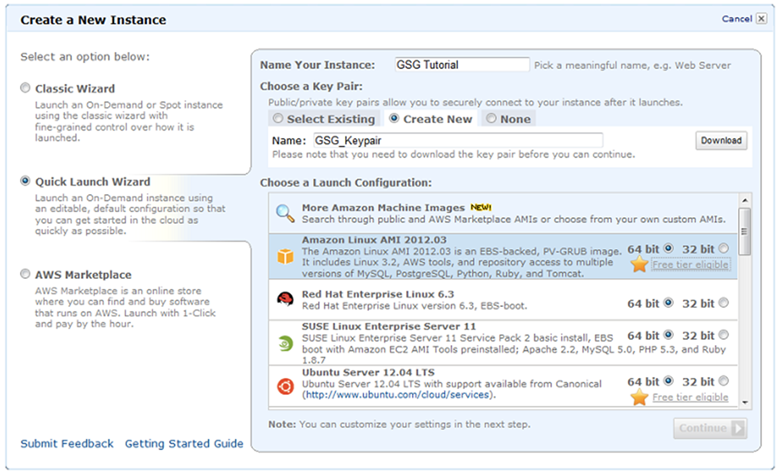Click Ubuntu Server 12.04 LTS title
Image resolution: width=779 pixels, height=473 pixels.
point(368,372)
